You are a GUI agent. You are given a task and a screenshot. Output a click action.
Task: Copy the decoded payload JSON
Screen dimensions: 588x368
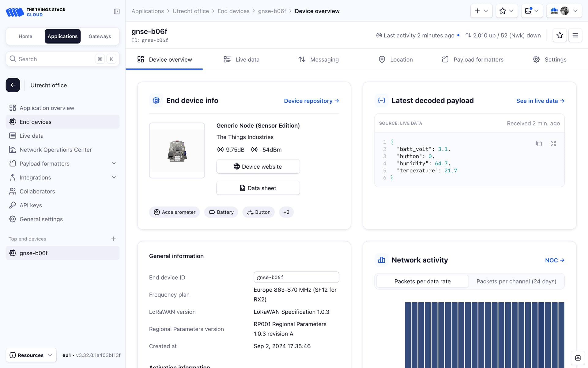click(x=539, y=143)
